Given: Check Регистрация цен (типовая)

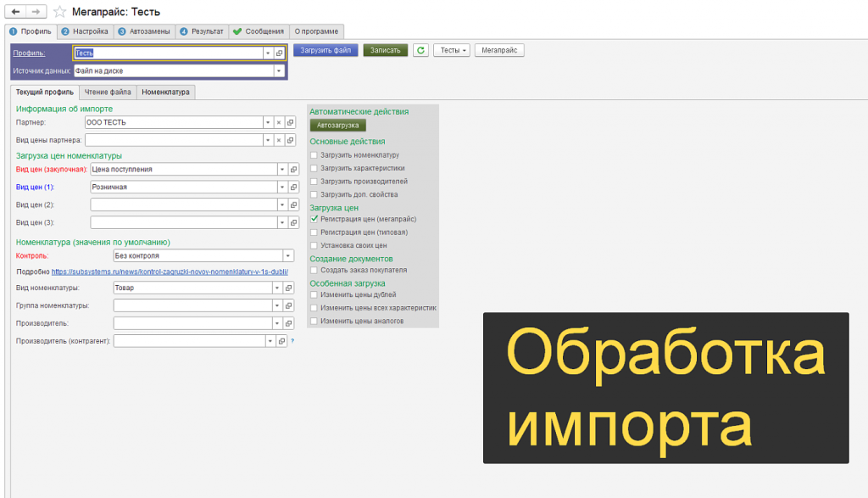Looking at the screenshot, I should [314, 232].
